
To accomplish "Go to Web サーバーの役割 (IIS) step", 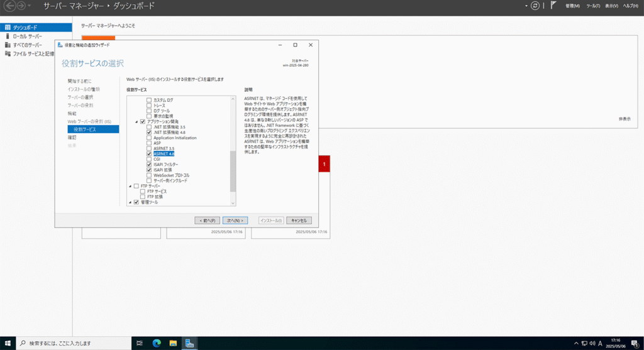I will (x=89, y=122).
